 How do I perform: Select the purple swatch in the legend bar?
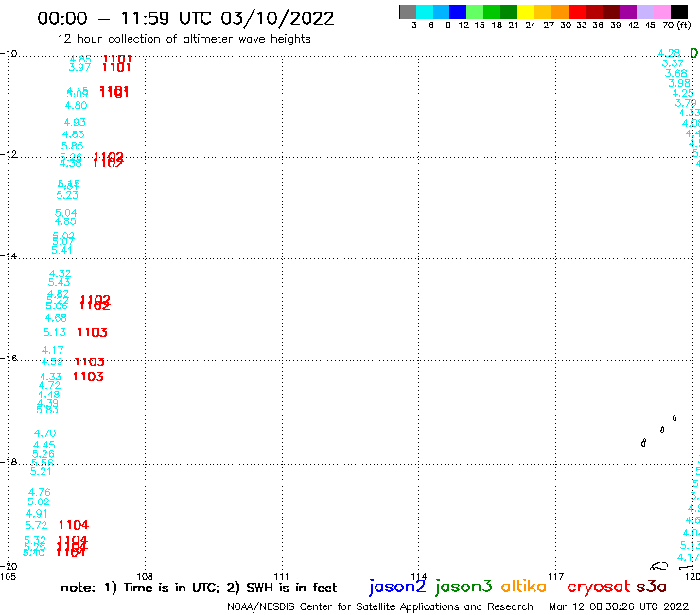[628, 11]
